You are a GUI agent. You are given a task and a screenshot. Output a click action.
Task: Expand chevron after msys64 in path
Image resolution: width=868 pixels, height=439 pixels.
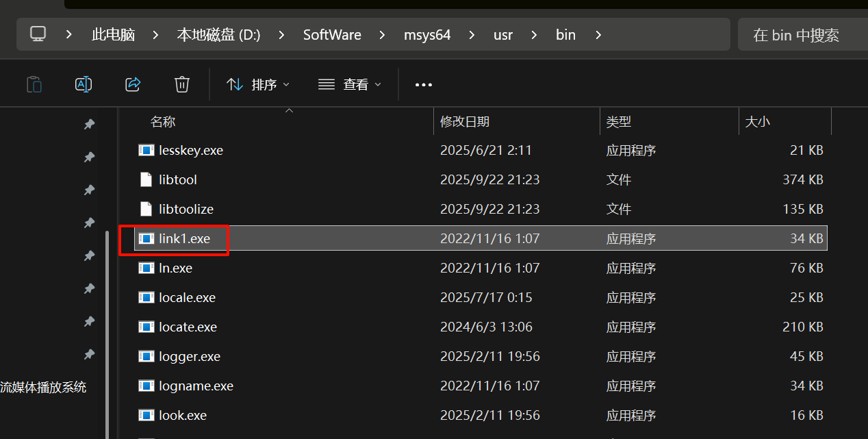tap(472, 34)
